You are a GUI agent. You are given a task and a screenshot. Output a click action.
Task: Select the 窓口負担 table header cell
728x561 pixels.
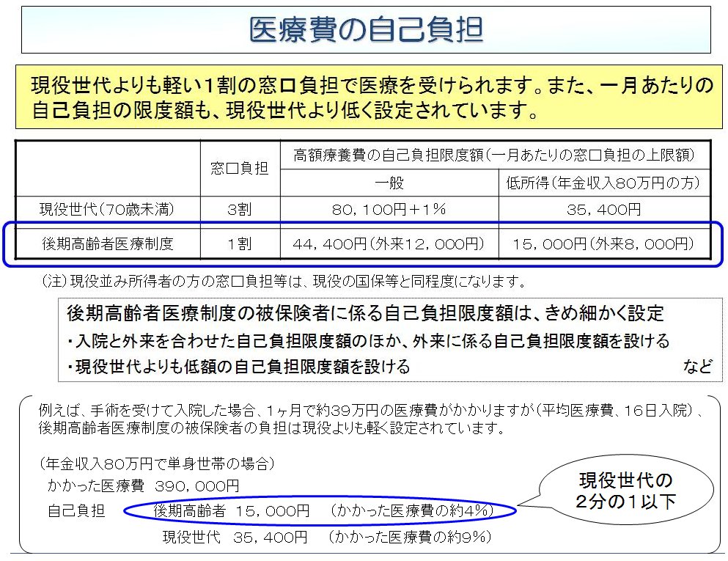240,168
